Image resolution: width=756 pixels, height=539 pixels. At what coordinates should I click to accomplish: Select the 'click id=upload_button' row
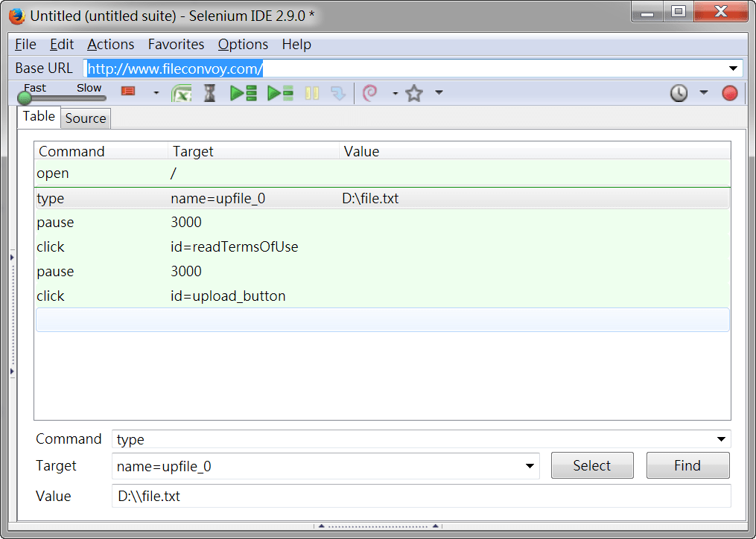382,296
